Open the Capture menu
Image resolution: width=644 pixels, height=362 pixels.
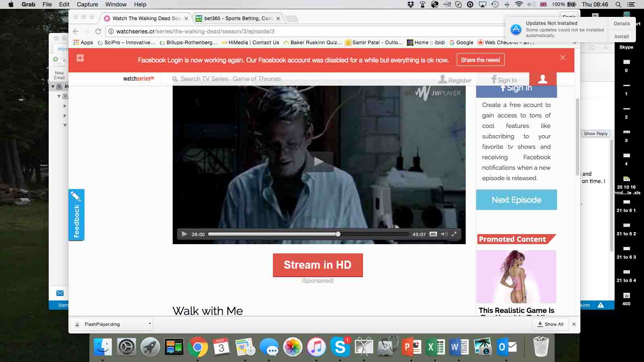(87, 4)
